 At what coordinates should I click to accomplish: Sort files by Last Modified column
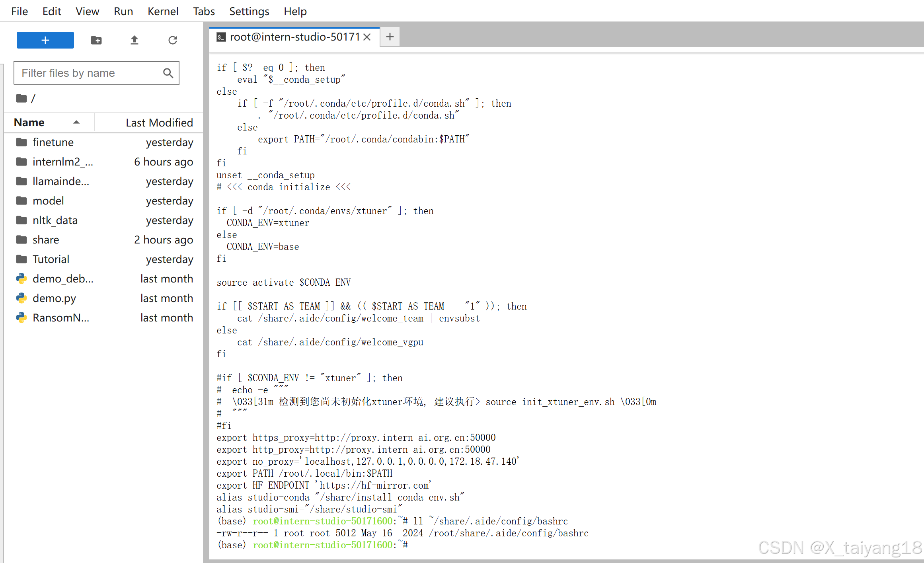coord(159,122)
